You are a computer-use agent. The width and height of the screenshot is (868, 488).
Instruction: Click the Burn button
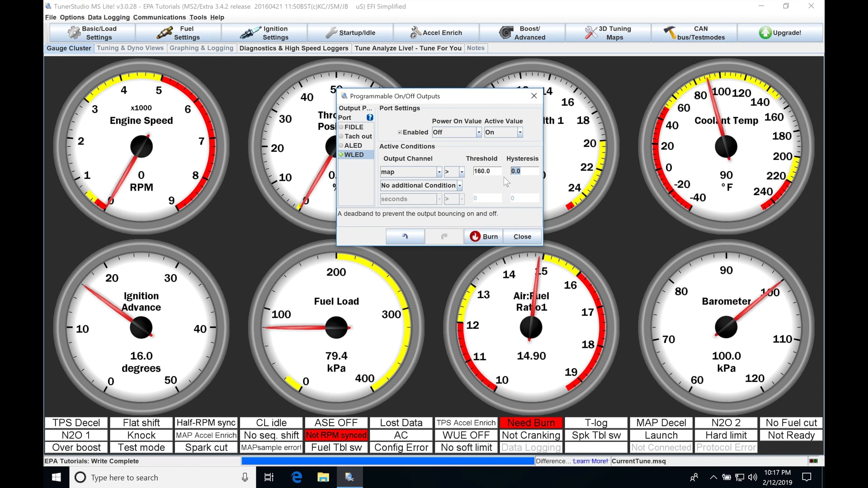[x=483, y=236]
